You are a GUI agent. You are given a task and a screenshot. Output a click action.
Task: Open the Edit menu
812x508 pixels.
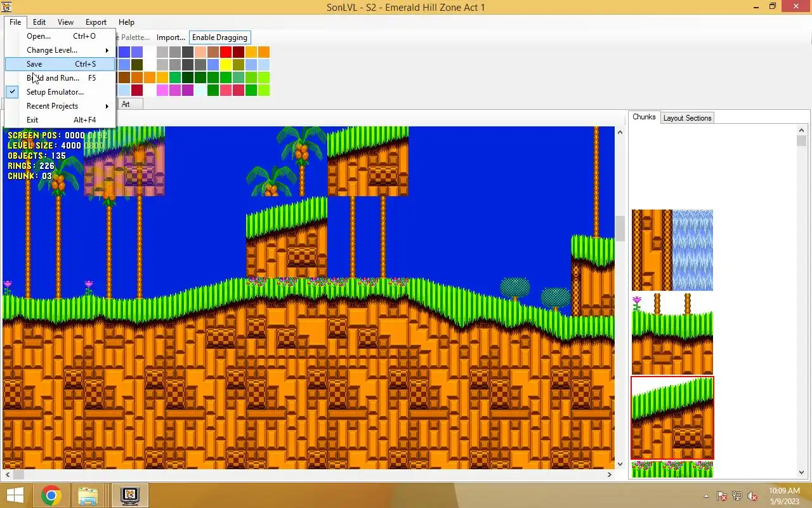point(39,22)
